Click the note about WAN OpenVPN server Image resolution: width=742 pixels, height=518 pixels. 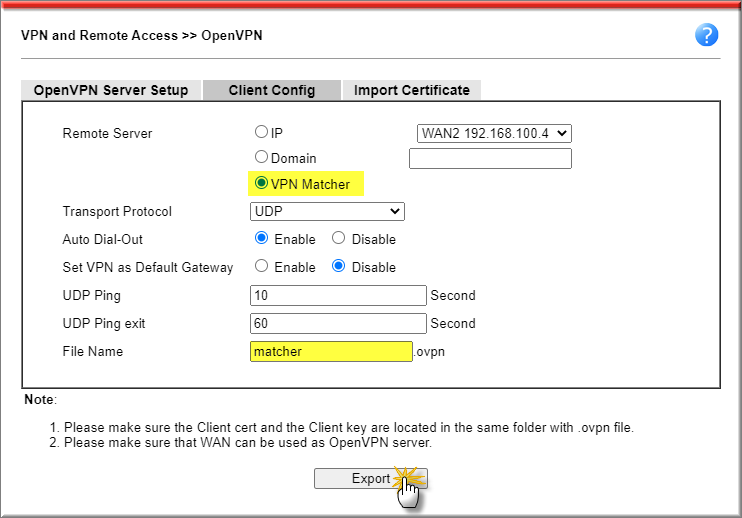[248, 443]
